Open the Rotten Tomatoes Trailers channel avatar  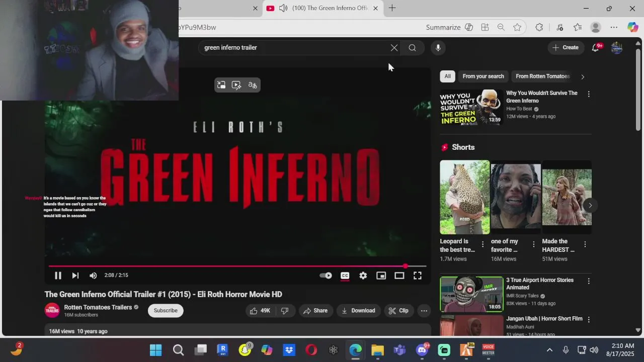click(52, 311)
